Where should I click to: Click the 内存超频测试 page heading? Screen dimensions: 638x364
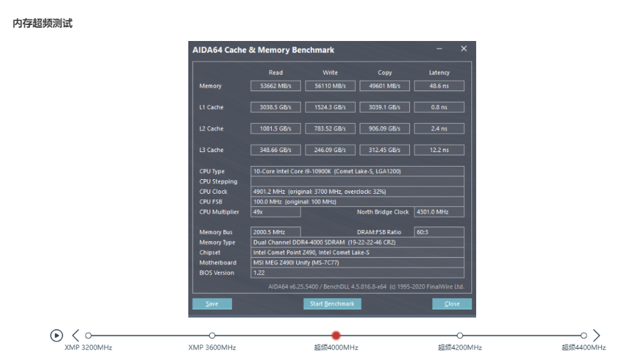[x=42, y=23]
